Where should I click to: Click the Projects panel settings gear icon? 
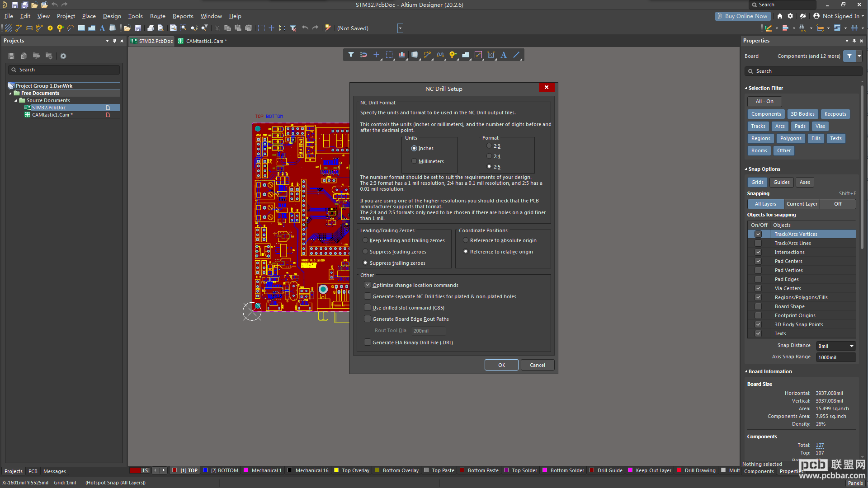(63, 56)
